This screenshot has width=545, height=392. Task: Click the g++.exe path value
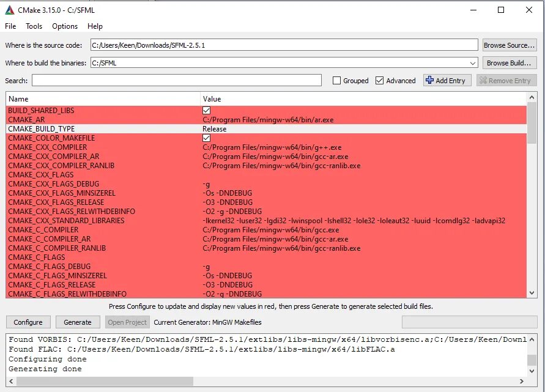click(272, 147)
